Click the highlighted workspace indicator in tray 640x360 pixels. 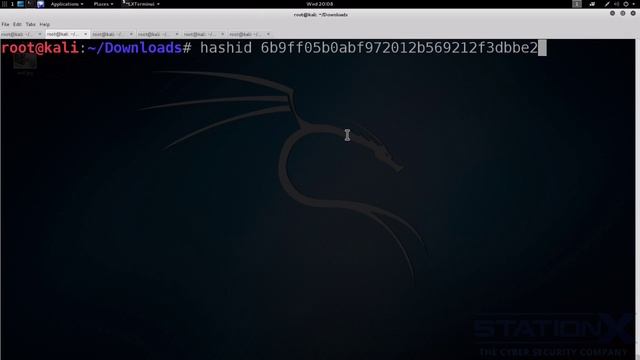click(x=577, y=4)
